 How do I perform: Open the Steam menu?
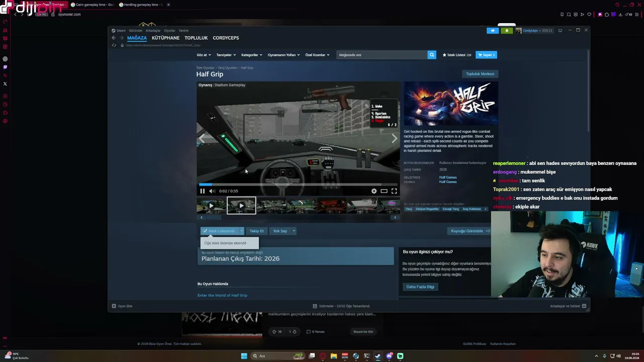[119, 31]
